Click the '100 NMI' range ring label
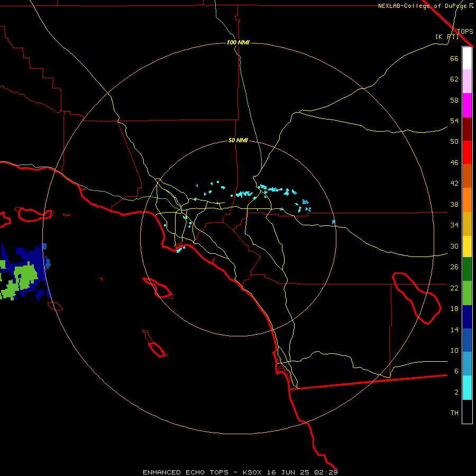 click(x=238, y=42)
